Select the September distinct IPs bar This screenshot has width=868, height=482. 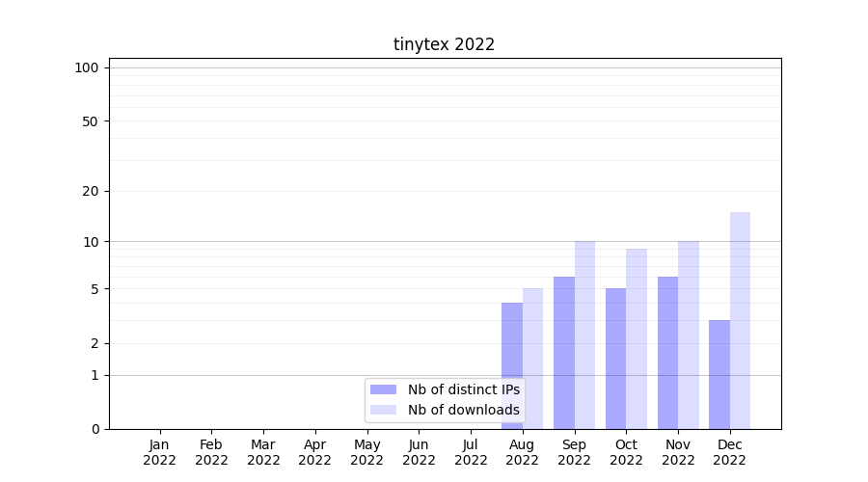[x=564, y=353]
